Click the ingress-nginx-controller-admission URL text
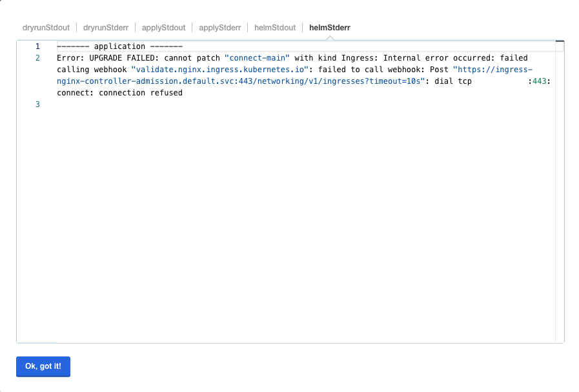This screenshot has height=392, width=579. [241, 81]
